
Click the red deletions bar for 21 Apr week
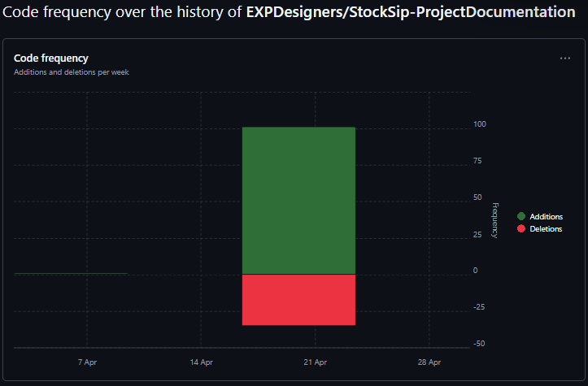pyautogui.click(x=298, y=300)
